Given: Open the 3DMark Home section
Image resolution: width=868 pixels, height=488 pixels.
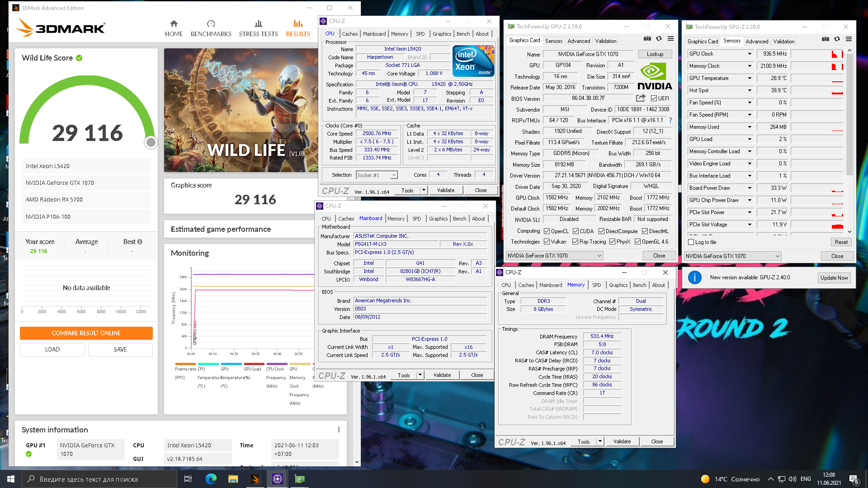Looking at the screenshot, I should [x=174, y=28].
